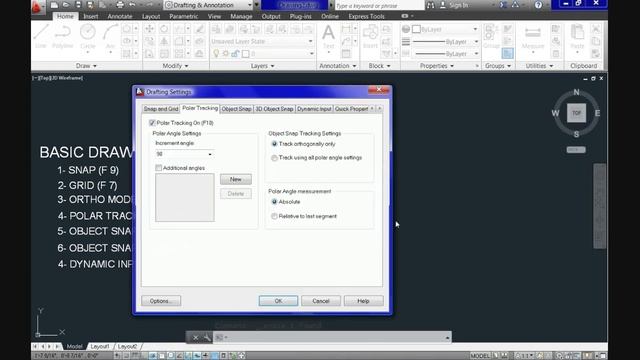Switch to the Layout1 drawing tab

point(100,346)
